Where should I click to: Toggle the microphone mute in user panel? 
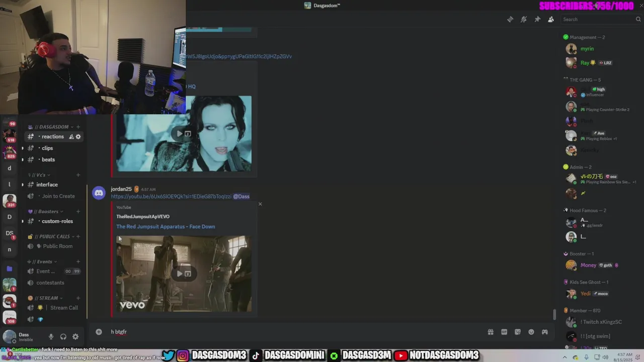tap(51, 337)
